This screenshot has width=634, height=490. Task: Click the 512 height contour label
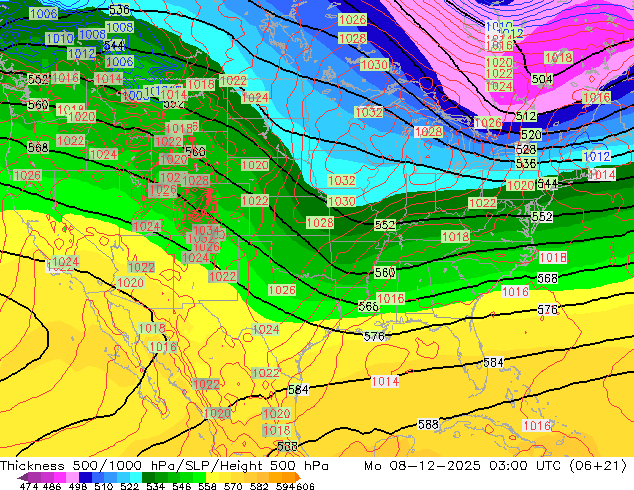(x=526, y=116)
